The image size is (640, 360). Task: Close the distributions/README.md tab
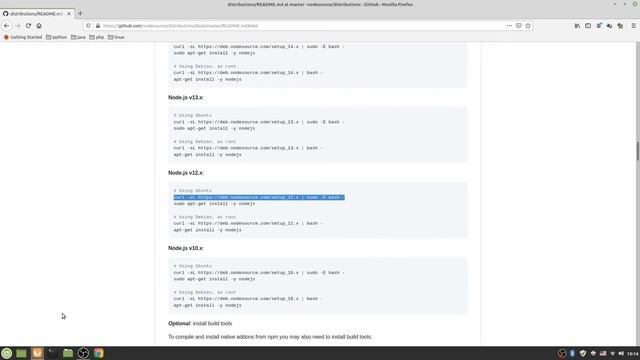[x=69, y=13]
